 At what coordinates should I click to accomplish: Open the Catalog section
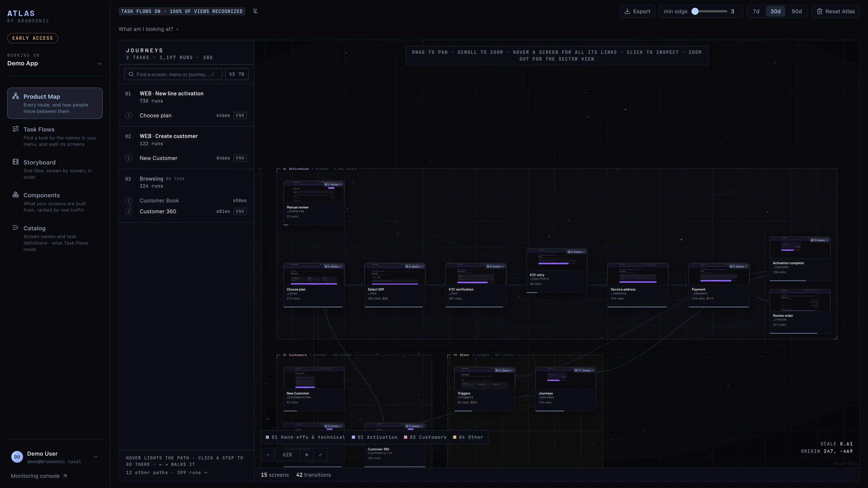55,238
